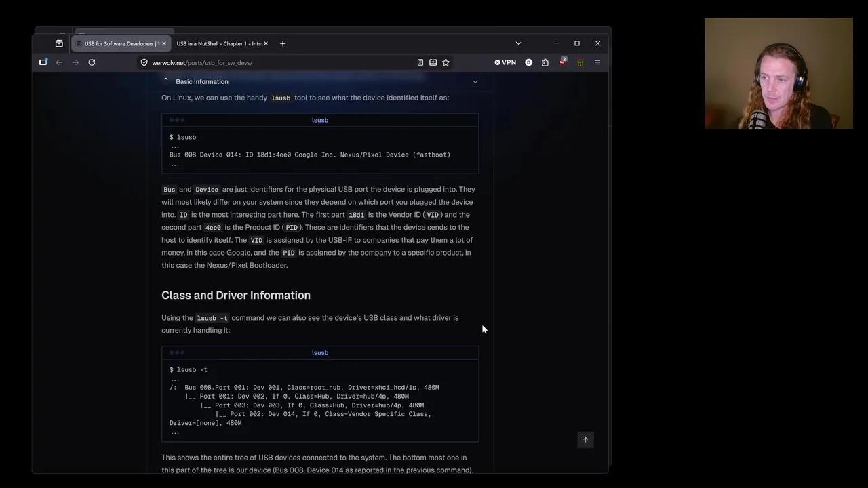
Task: Reload the current page
Action: point(92,62)
